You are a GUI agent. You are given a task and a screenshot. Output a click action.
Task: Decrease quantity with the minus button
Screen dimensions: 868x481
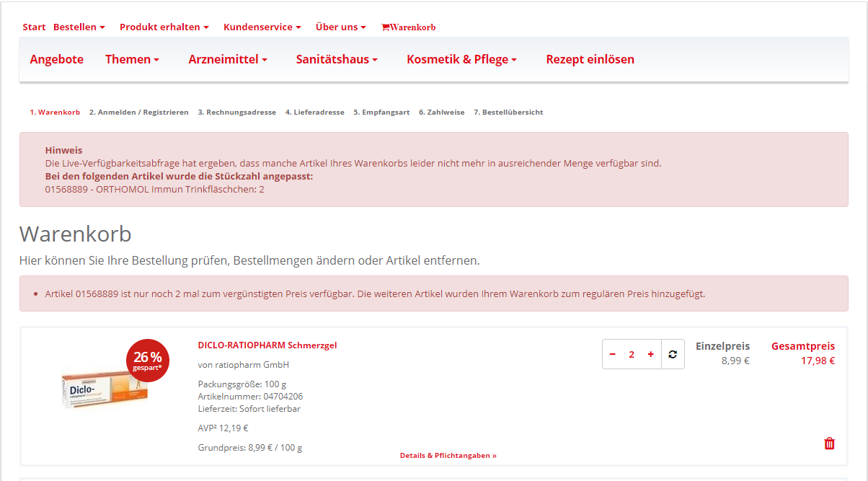[613, 354]
